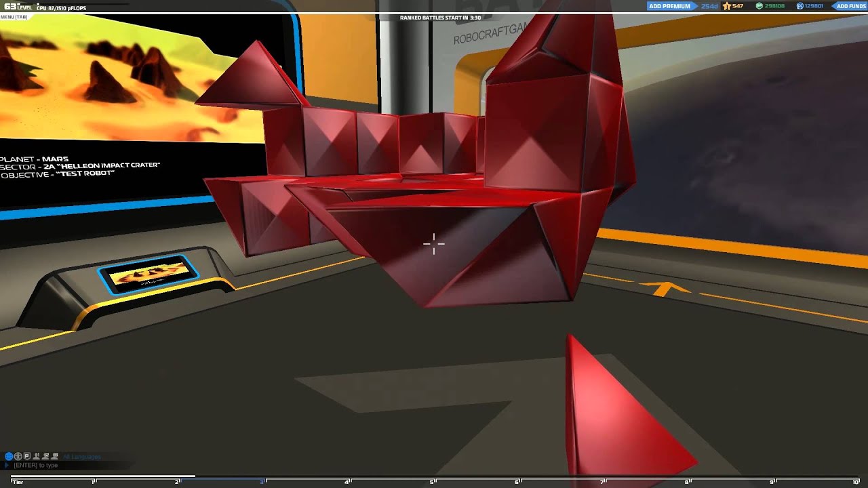Viewport: 868px width, 488px height.
Task: Select the player 2 chat icon
Action: click(45, 456)
